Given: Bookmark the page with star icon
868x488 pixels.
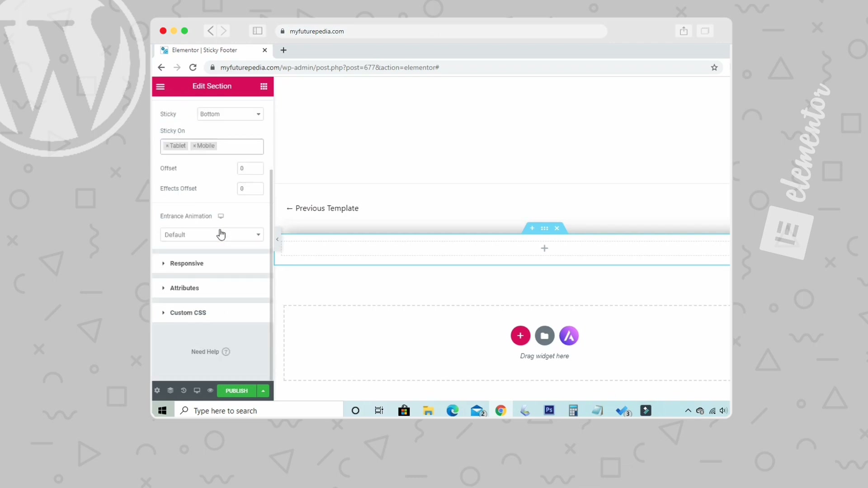Looking at the screenshot, I should pos(714,67).
